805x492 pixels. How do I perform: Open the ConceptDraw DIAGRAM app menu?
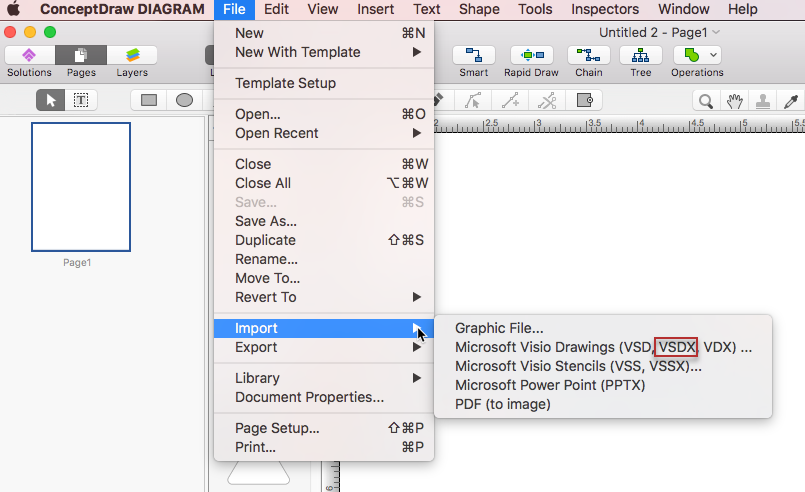point(122,9)
